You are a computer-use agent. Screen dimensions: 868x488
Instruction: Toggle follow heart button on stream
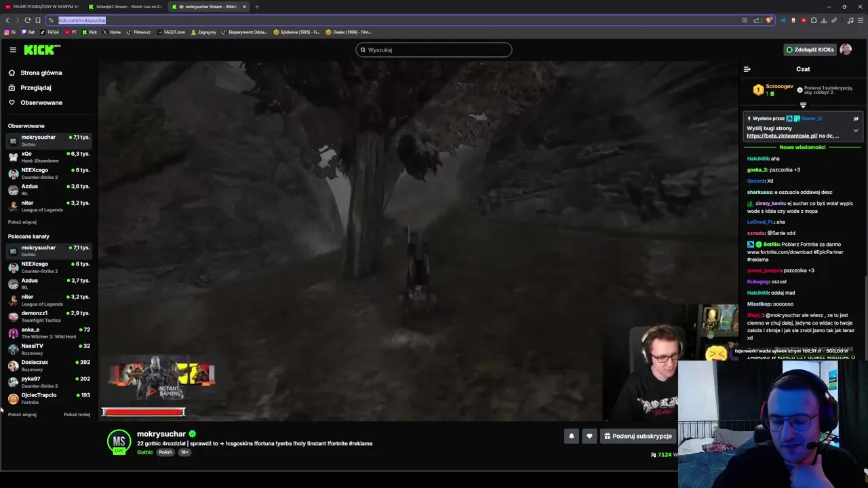pyautogui.click(x=589, y=436)
